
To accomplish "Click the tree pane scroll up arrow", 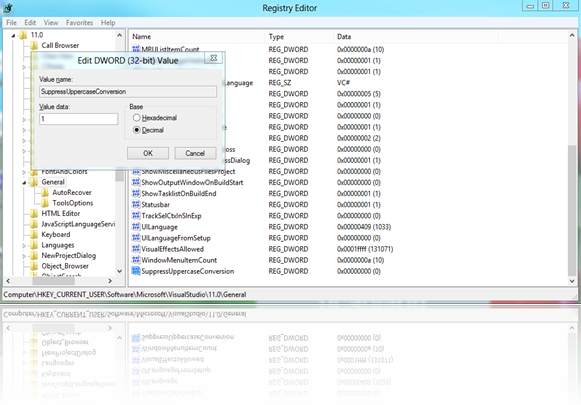I will (x=119, y=36).
